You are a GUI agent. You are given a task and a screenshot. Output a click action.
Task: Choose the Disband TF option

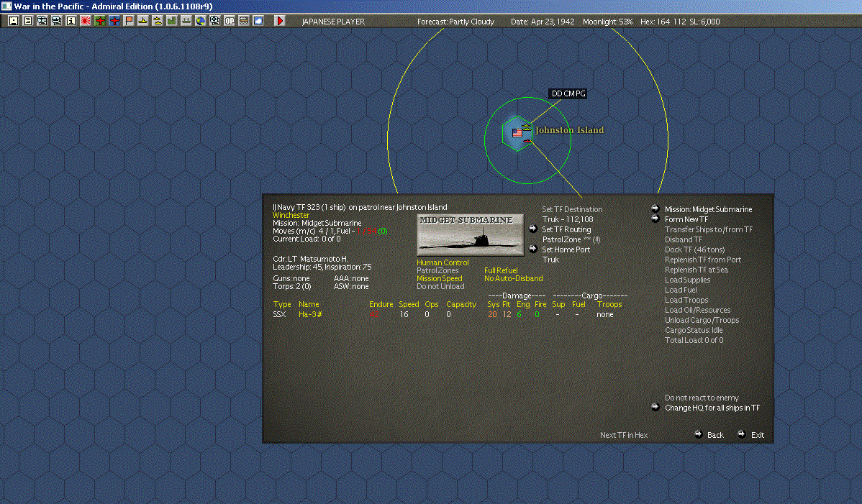click(684, 239)
